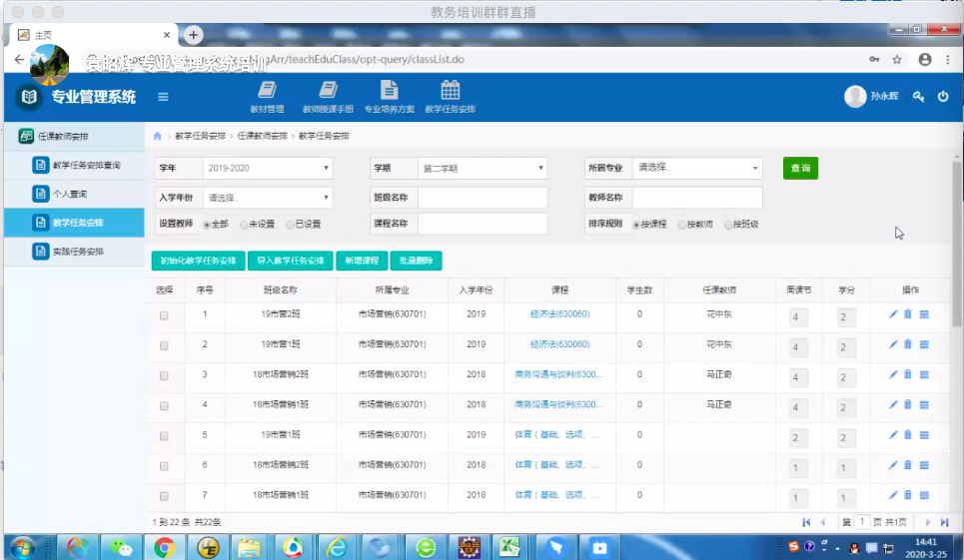Expand the 所属专业 dropdown
This screenshot has width=964, height=560.
[x=697, y=169]
